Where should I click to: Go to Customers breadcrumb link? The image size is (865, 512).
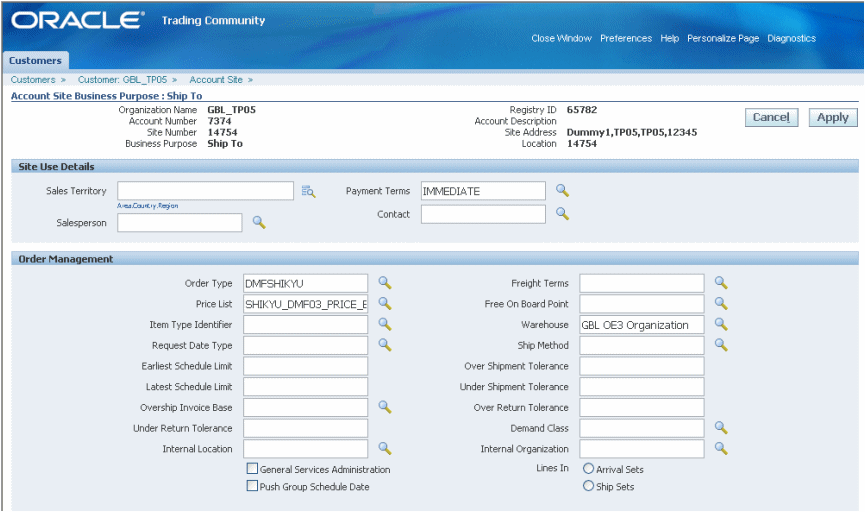tap(33, 80)
